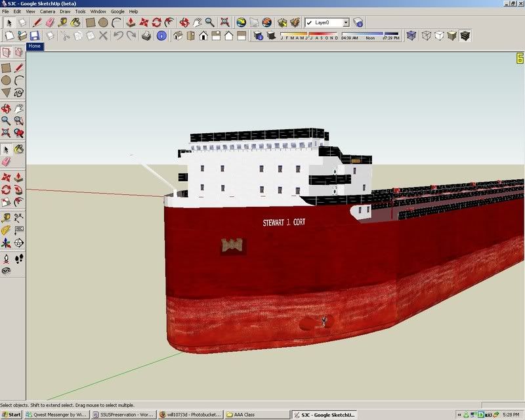The height and width of the screenshot is (420, 525).
Task: Select the Pan hand tool in top toolbar
Action: [x=198, y=22]
